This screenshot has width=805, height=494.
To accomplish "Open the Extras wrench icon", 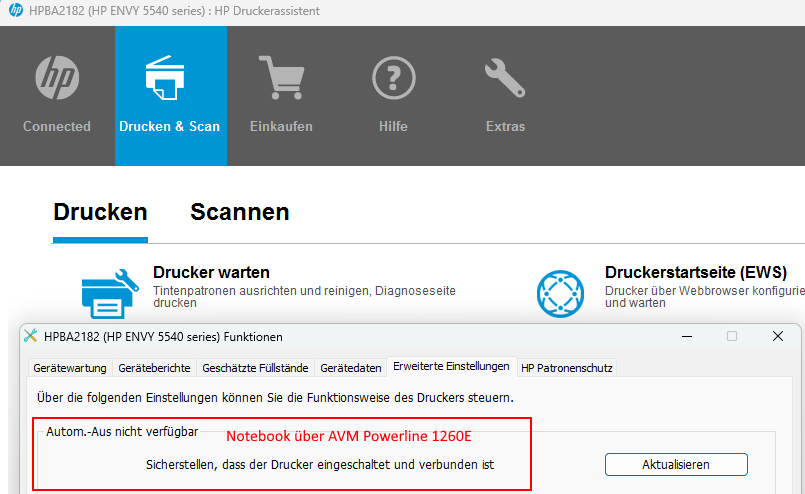I will tap(505, 78).
